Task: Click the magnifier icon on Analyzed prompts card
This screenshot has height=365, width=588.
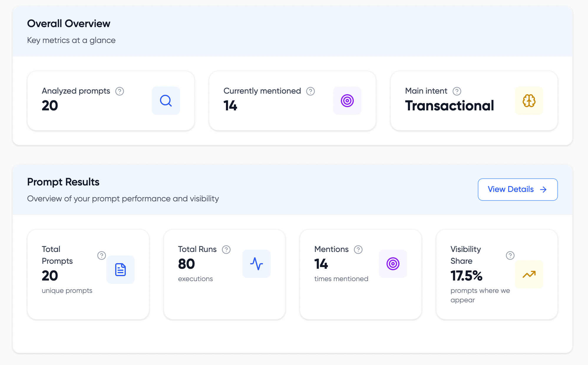Action: (166, 101)
